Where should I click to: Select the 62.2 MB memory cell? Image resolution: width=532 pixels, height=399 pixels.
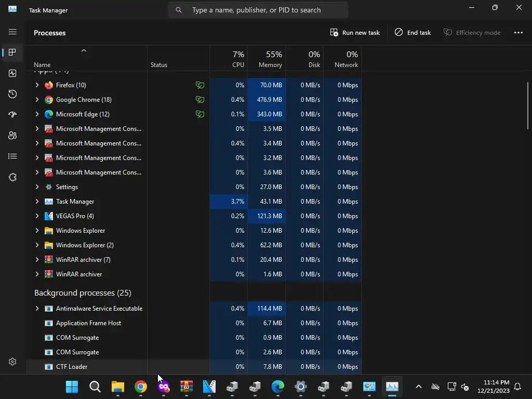pyautogui.click(x=267, y=245)
